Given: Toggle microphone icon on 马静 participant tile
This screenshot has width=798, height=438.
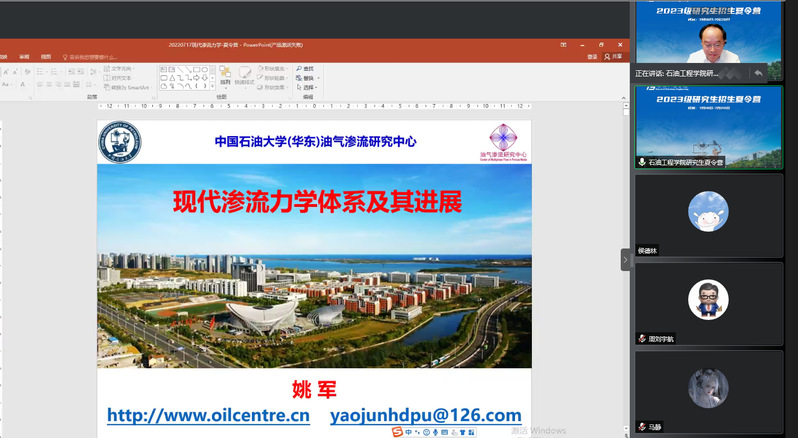Looking at the screenshot, I should (x=642, y=427).
